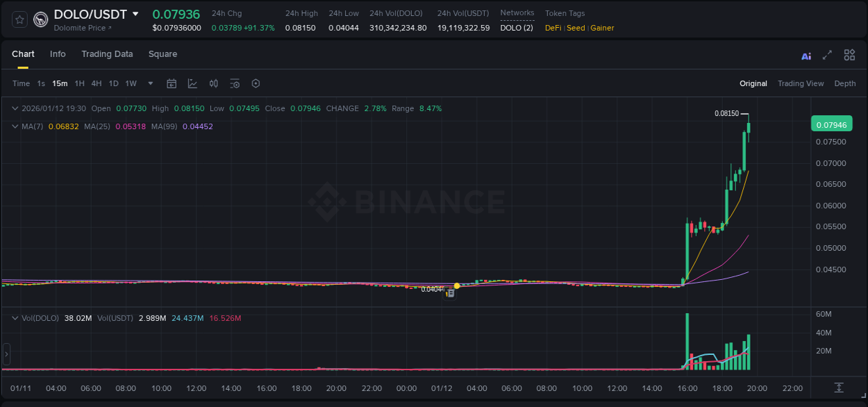
Task: Open the chart settings hexagon icon
Action: click(256, 83)
